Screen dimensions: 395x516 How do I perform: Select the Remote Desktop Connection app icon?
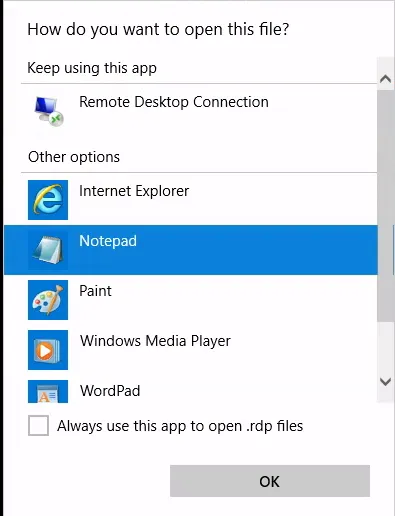[49, 111]
